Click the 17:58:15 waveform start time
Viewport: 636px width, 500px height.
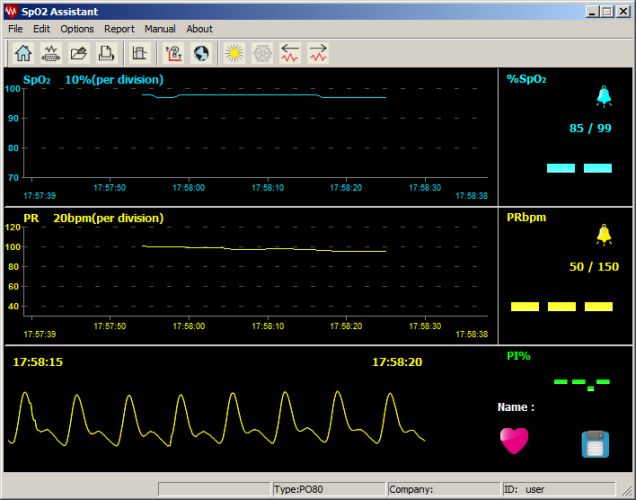click(x=38, y=362)
